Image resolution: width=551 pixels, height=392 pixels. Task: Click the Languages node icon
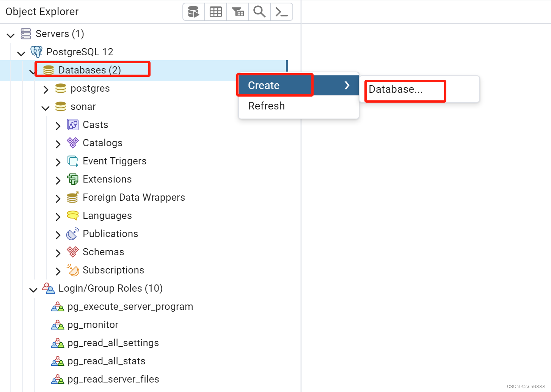coord(73,216)
